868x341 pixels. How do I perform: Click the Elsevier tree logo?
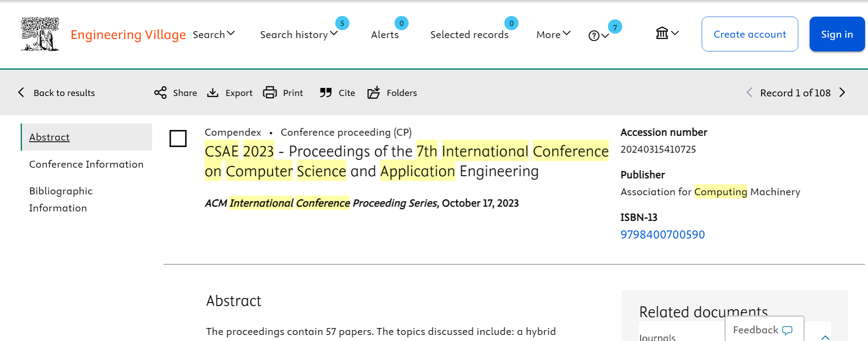(x=40, y=34)
